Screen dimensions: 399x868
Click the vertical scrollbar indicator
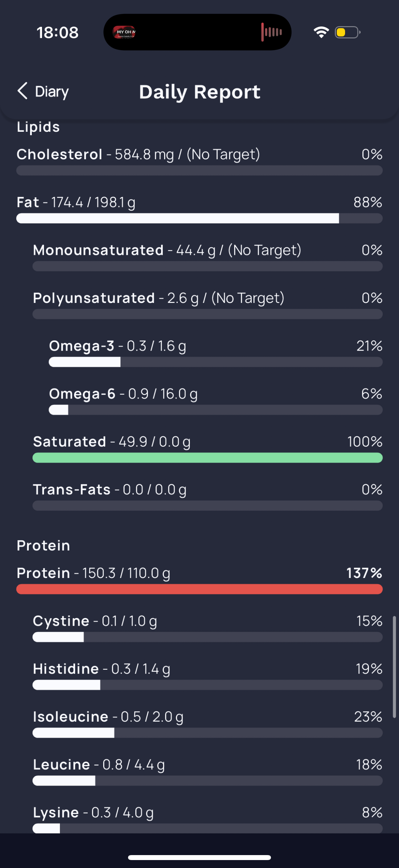click(x=394, y=667)
